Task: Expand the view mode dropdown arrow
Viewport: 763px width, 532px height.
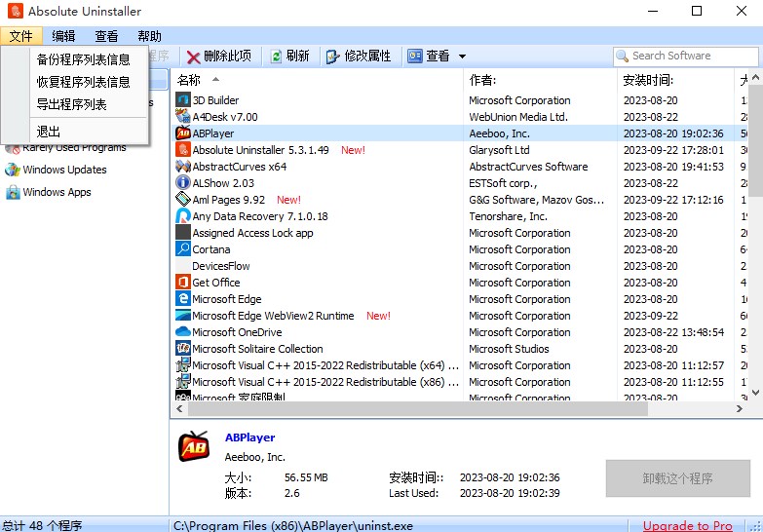Action: tap(462, 57)
